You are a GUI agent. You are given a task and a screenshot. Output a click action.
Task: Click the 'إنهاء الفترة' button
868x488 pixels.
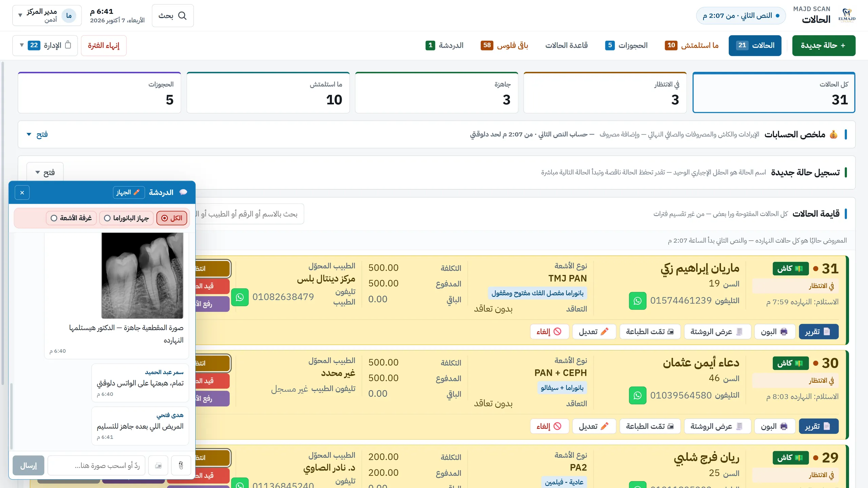104,45
